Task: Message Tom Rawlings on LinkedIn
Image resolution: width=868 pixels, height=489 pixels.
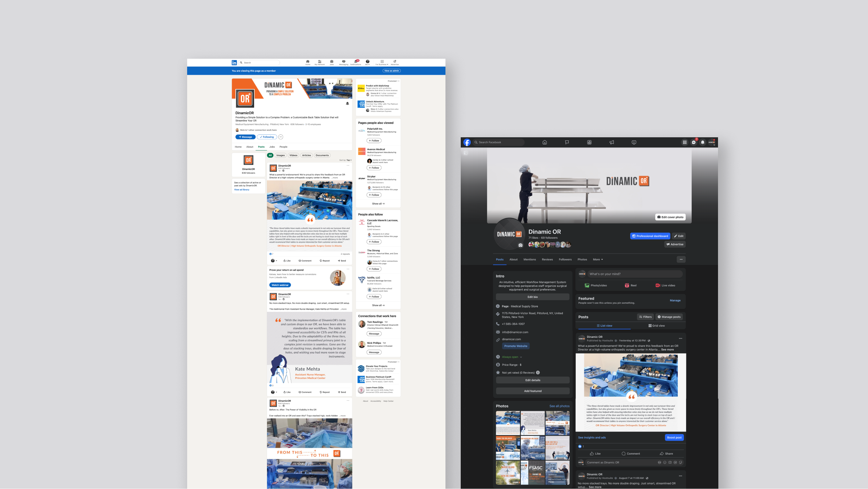Action: click(374, 334)
